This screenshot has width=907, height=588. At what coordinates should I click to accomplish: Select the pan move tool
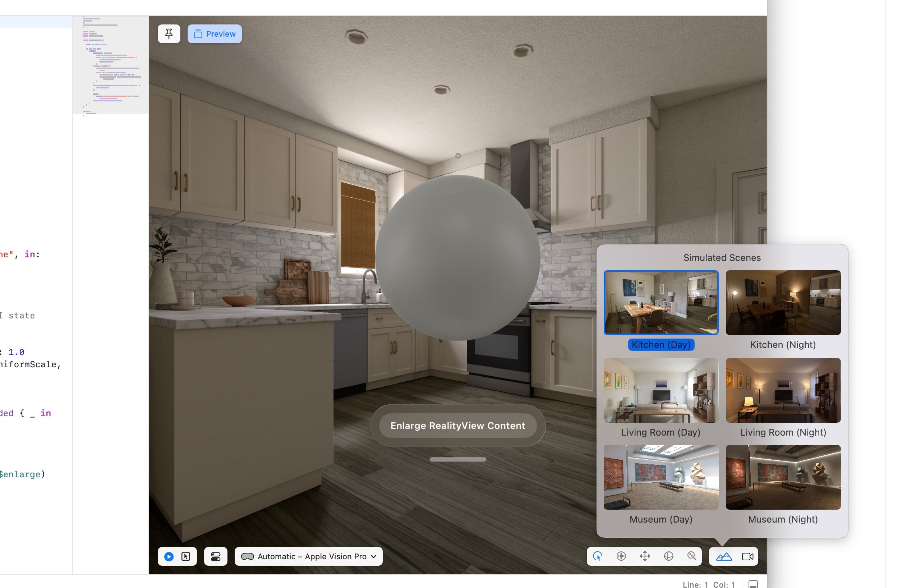click(x=645, y=556)
